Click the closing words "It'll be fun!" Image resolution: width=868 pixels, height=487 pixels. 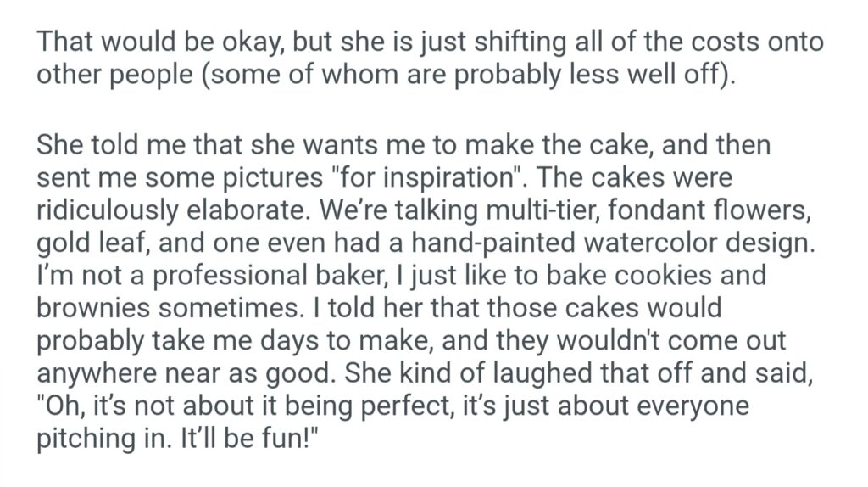click(x=257, y=439)
